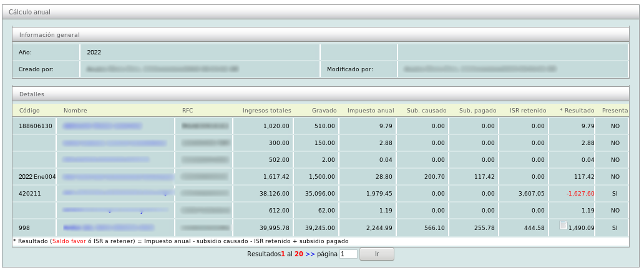Viewport: 644px width, 270px height.
Task: Click the Gravado column header
Action: (x=324, y=111)
